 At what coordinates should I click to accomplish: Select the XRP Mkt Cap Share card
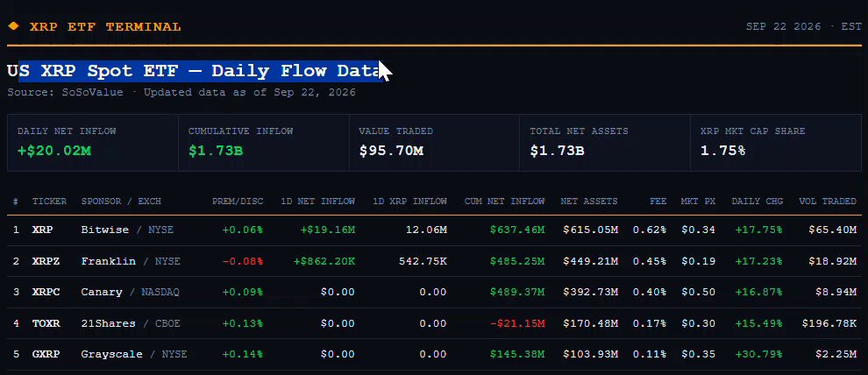776,143
